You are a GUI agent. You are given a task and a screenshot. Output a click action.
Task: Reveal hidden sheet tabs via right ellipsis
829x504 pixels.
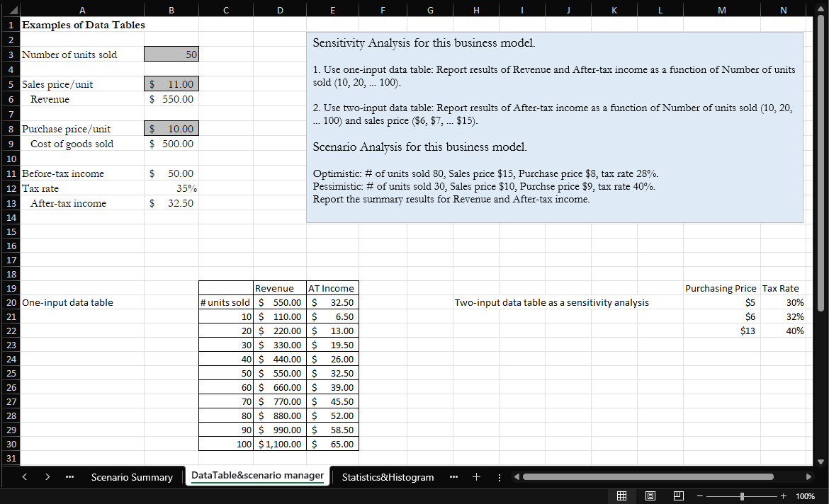(x=453, y=477)
